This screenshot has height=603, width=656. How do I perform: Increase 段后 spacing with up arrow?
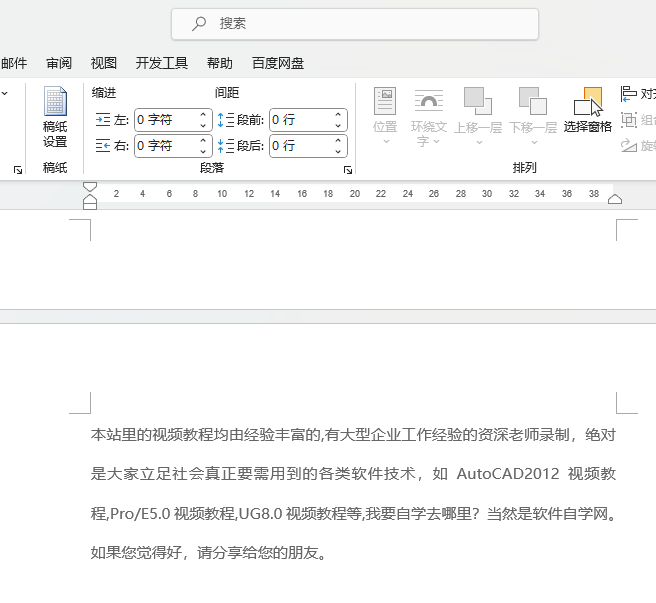[338, 140]
